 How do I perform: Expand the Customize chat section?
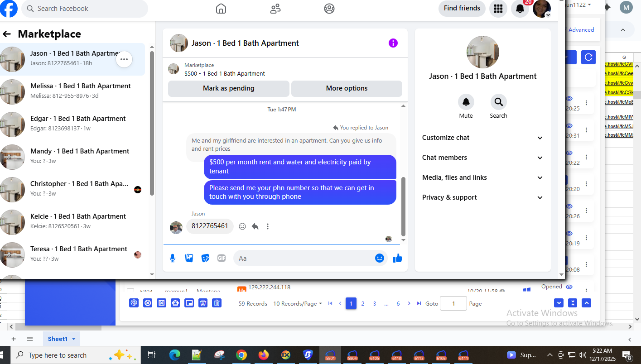[x=482, y=138]
